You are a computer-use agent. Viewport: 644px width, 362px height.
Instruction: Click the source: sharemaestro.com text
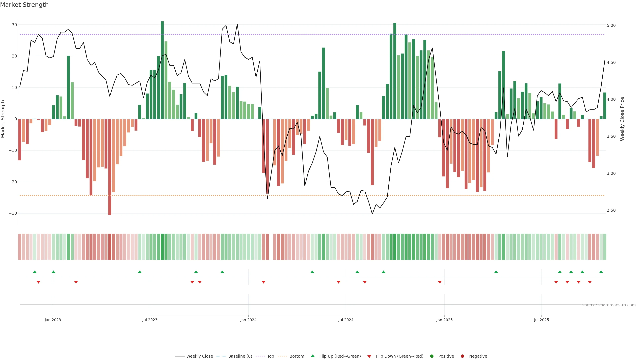(x=609, y=305)
